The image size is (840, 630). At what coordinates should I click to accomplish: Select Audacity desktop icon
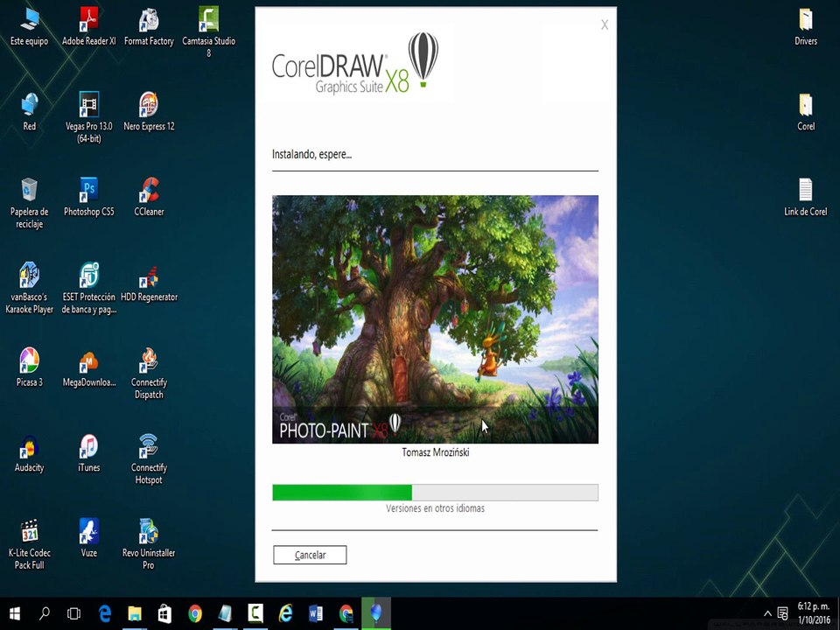point(30,452)
